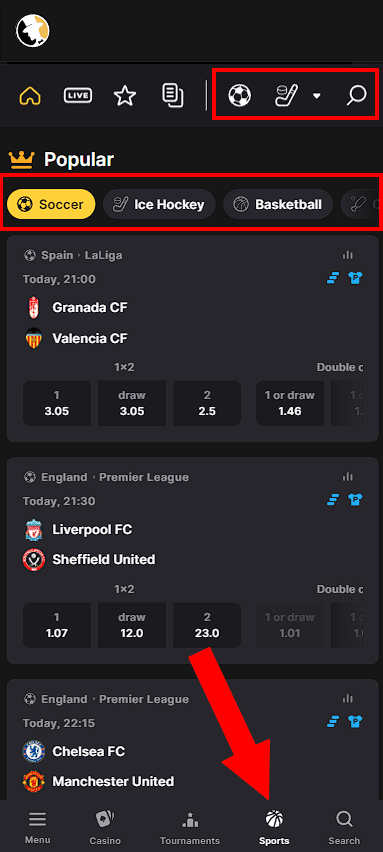Select the Ice Hockey filter chip
The height and width of the screenshot is (852, 383).
point(159,204)
